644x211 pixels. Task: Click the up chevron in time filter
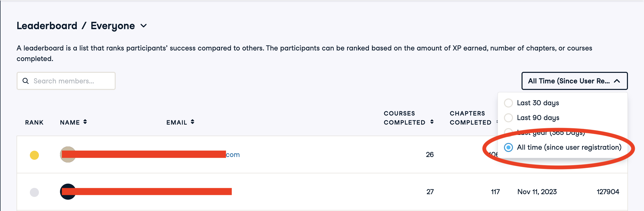(x=617, y=81)
